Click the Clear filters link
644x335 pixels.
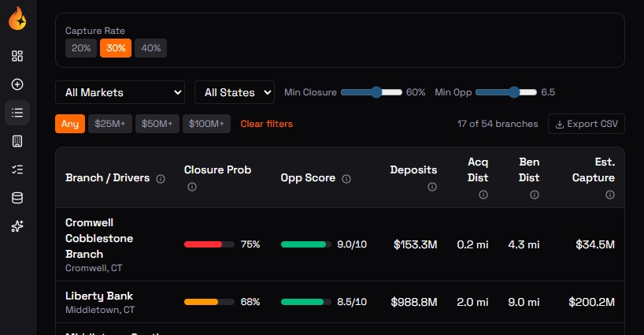[x=266, y=124]
